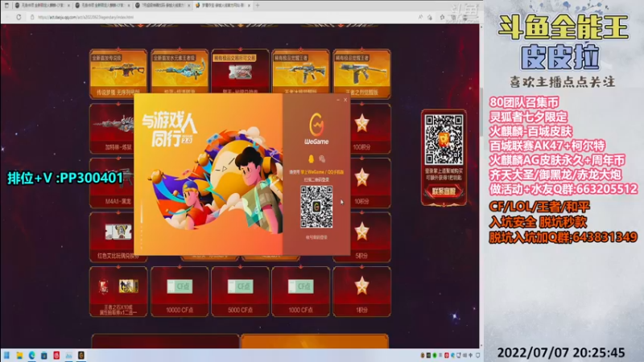This screenshot has height=362, width=644.
Task: Open File Explorer from the taskbar
Action: click(x=19, y=356)
